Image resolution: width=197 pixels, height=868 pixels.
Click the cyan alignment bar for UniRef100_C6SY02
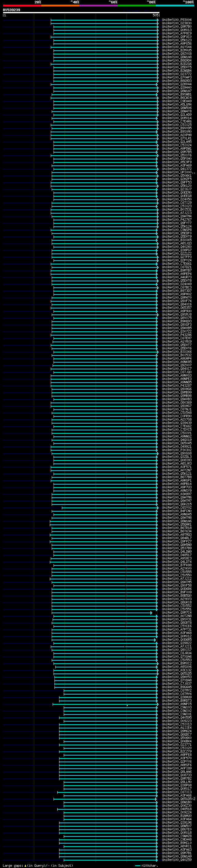click(110, 507)
